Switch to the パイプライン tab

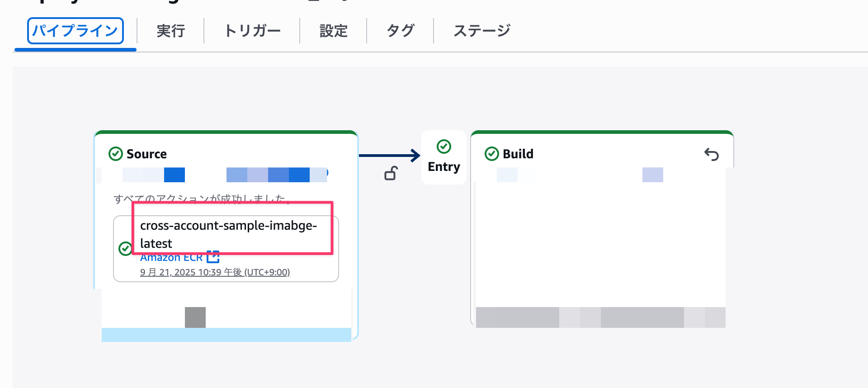coord(75,31)
